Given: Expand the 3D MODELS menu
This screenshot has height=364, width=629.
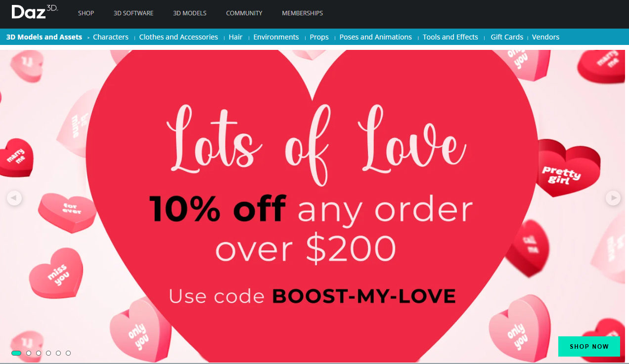Looking at the screenshot, I should pyautogui.click(x=190, y=13).
